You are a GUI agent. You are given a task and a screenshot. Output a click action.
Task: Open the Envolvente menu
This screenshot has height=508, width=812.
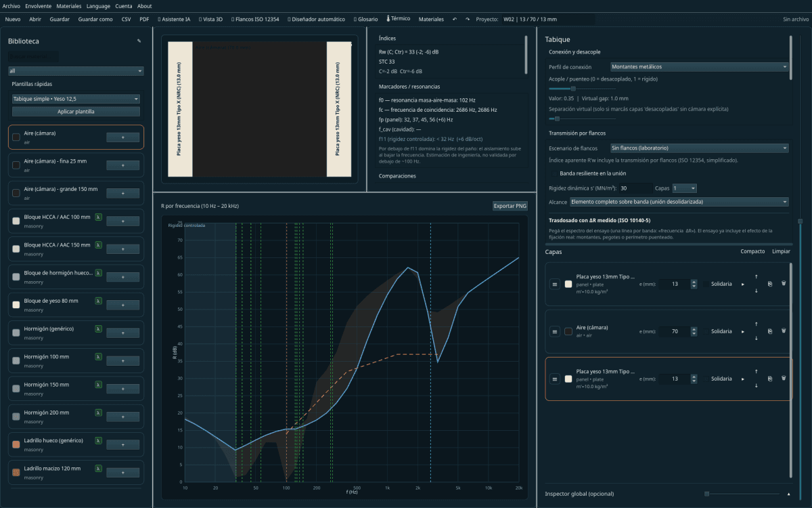coord(39,5)
